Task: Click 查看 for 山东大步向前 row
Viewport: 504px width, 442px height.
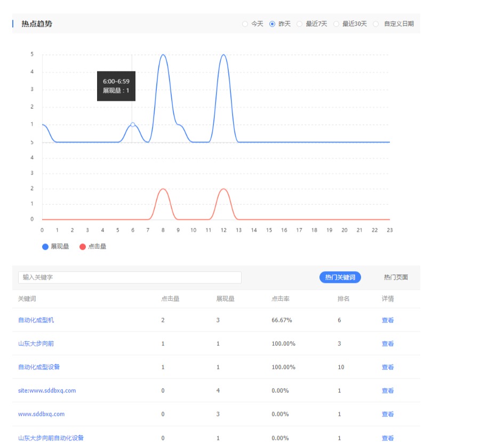Action: [388, 344]
